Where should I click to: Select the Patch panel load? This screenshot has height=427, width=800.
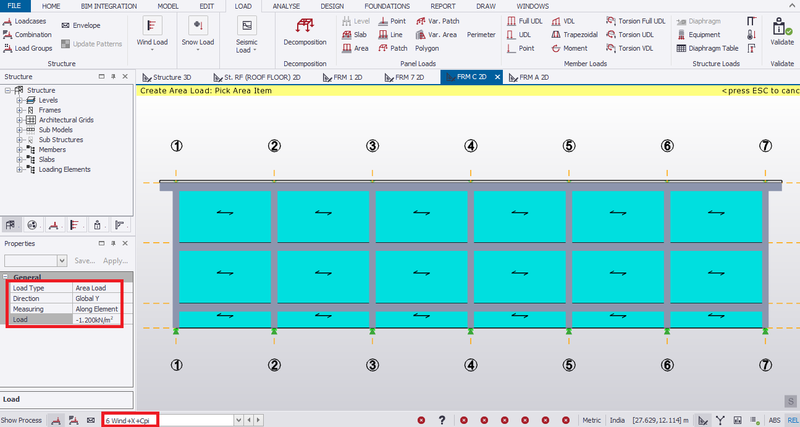pos(392,48)
